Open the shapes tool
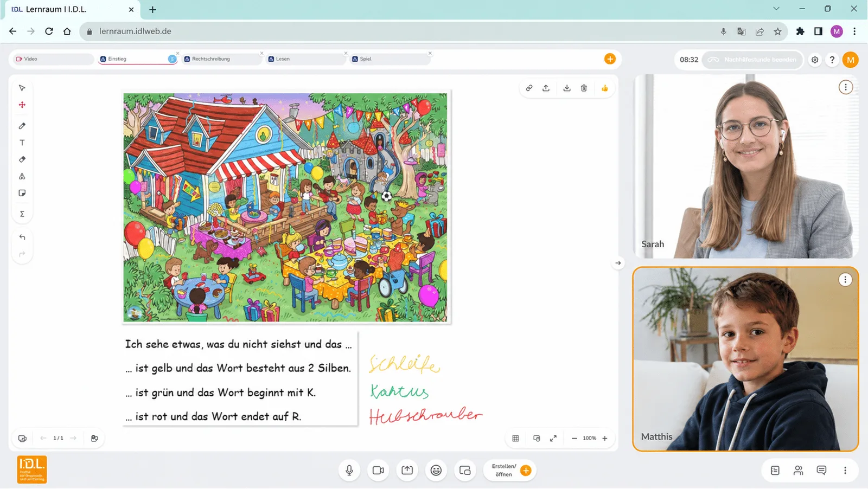 coord(22,176)
